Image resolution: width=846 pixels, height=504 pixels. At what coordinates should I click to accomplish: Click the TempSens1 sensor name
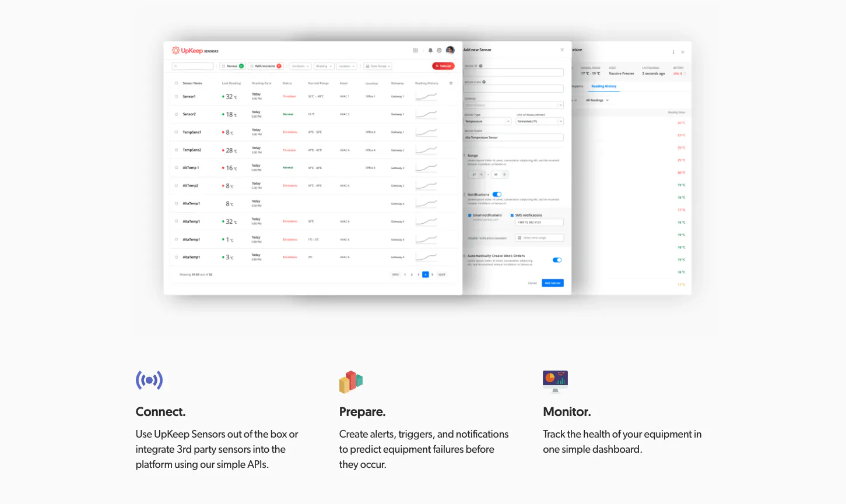point(192,132)
